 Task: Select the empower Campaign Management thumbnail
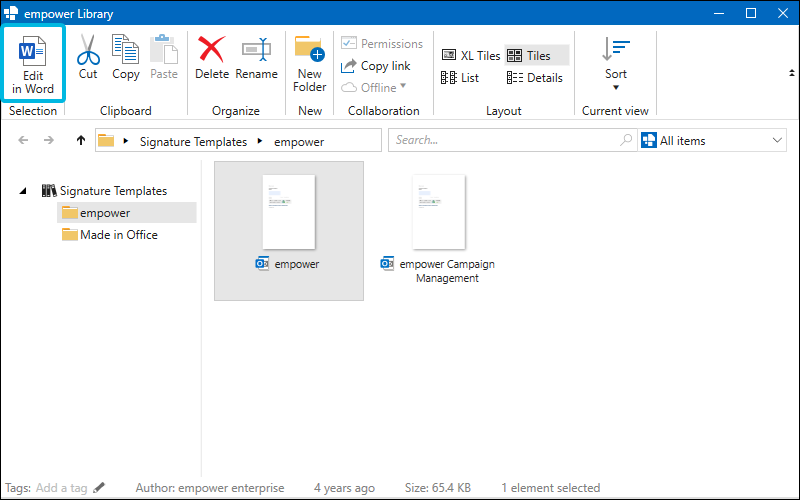[x=439, y=212]
